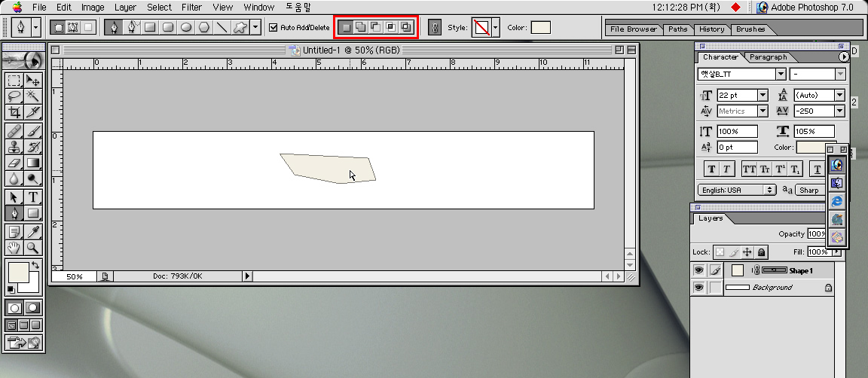Image resolution: width=868 pixels, height=378 pixels.
Task: Click the File Browser palette button
Action: (633, 29)
